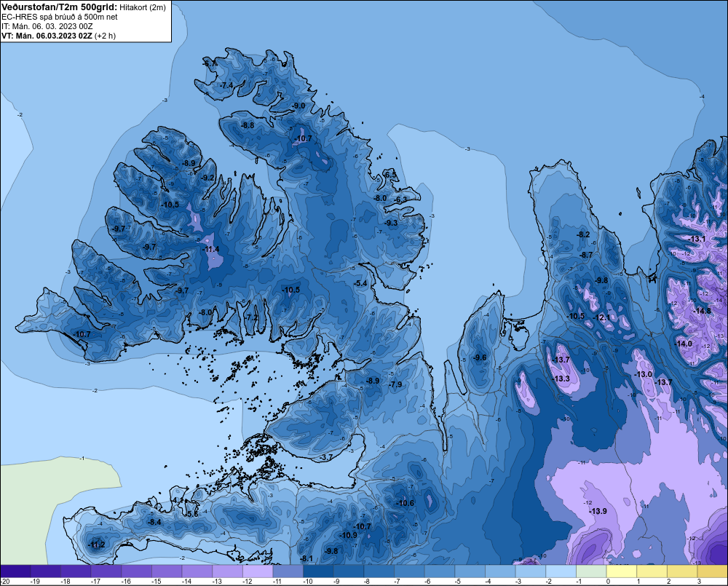Viewport: 728px width, 586px height.
Task: Click the -5.6 temperature label
Action: [191, 515]
